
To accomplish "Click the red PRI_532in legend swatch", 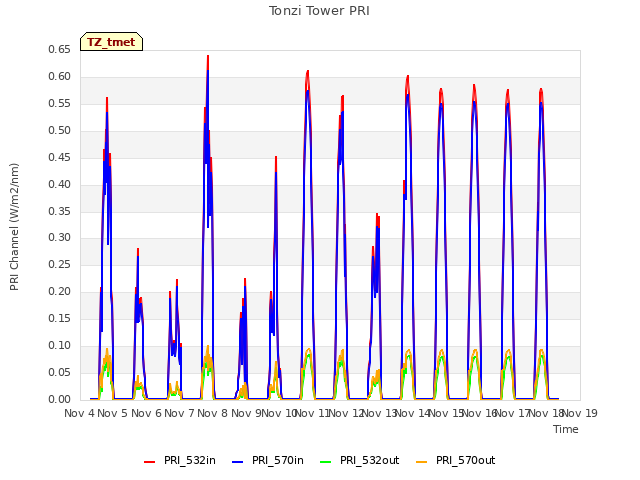I will (x=150, y=461).
